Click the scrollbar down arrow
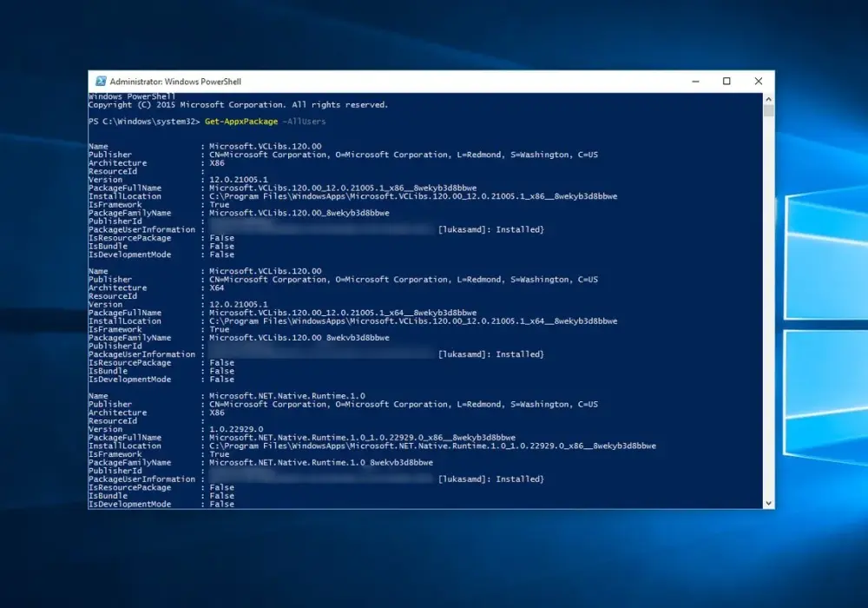 [x=768, y=504]
